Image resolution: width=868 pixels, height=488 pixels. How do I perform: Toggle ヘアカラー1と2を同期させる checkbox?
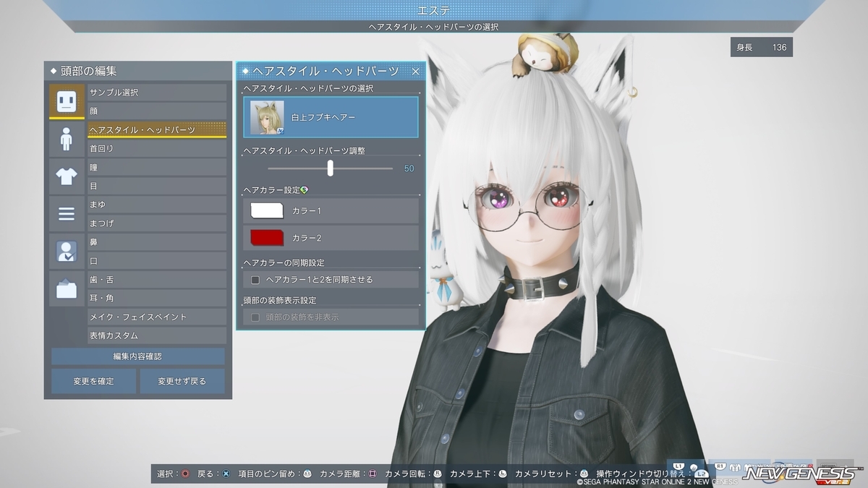point(255,280)
